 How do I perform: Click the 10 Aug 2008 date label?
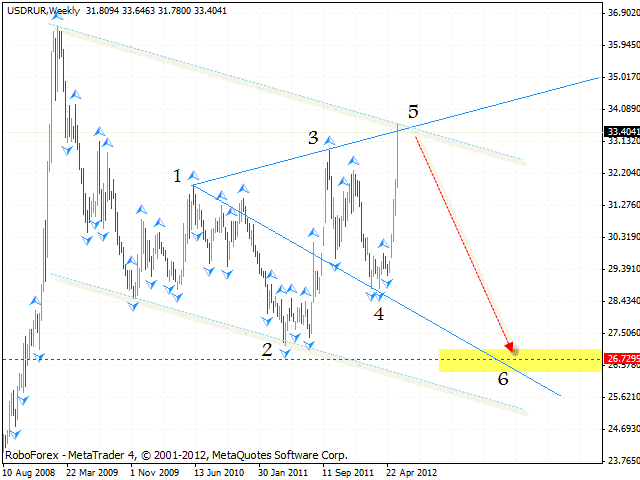click(x=31, y=470)
